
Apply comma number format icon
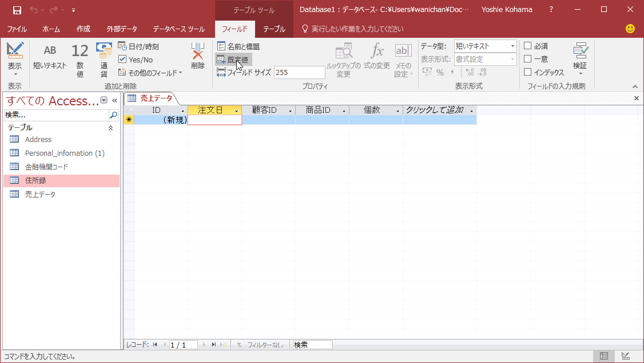452,72
